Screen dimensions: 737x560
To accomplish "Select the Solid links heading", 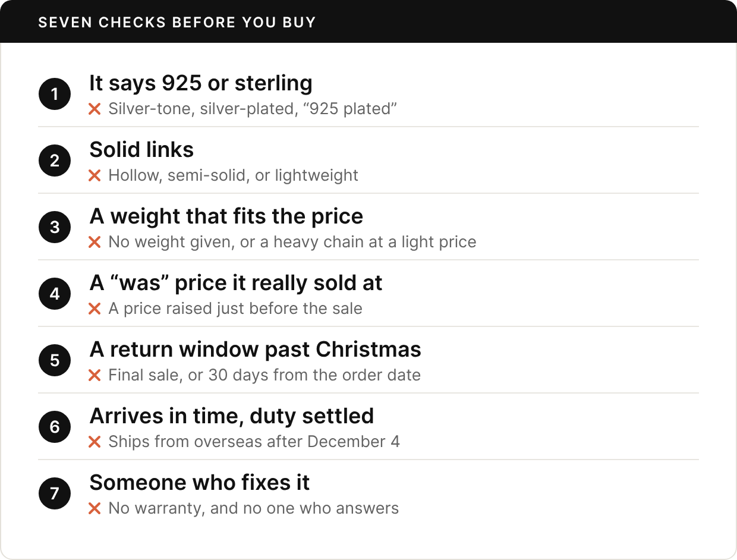I will [x=141, y=150].
